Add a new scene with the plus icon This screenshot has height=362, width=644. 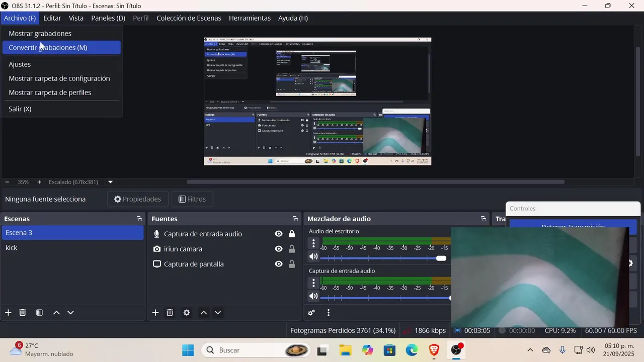tap(8, 313)
